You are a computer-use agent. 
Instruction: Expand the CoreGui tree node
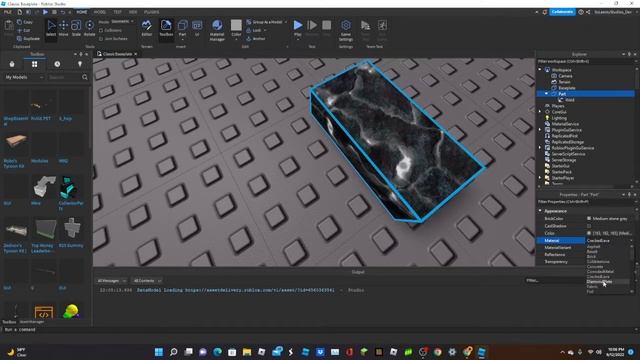pyautogui.click(x=540, y=111)
